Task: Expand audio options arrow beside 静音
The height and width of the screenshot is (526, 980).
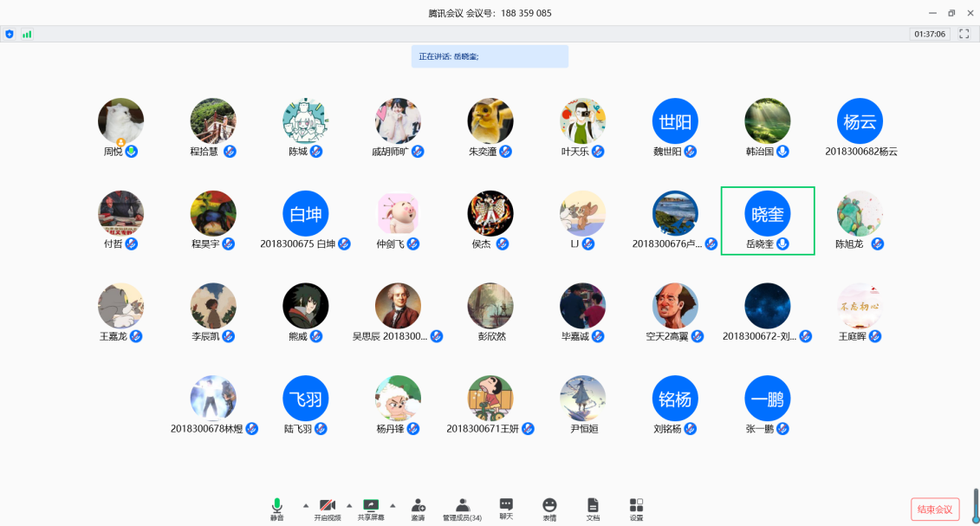Action: click(305, 505)
